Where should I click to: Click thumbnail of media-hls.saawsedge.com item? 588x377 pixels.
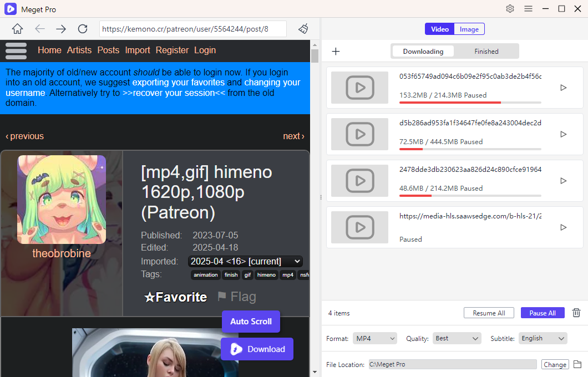pyautogui.click(x=359, y=227)
